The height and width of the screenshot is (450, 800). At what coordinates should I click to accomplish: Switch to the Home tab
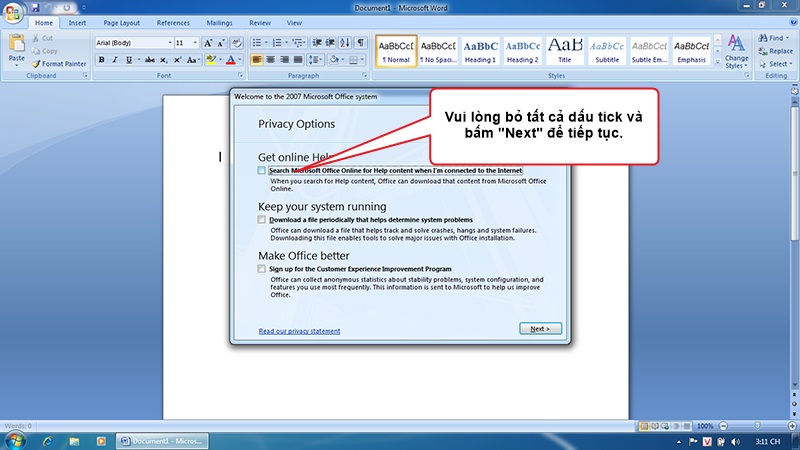click(x=43, y=23)
